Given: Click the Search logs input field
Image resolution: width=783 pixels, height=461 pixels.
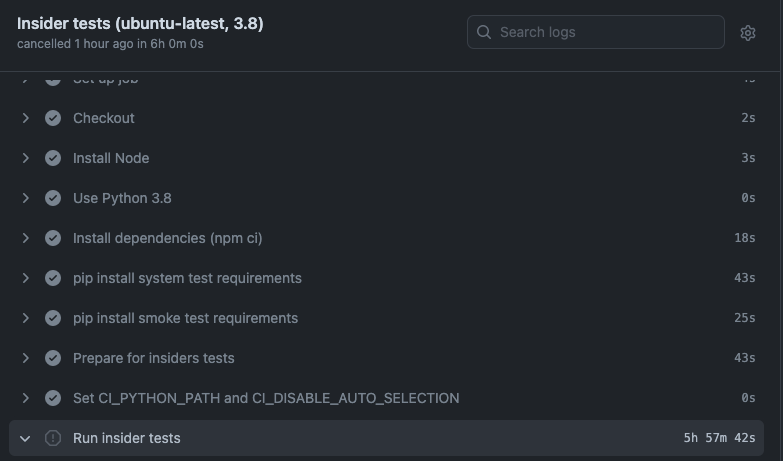Looking at the screenshot, I should pyautogui.click(x=606, y=32).
